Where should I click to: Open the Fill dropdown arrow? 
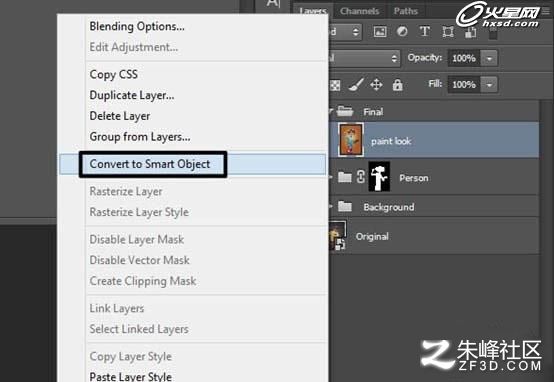pyautogui.click(x=489, y=85)
